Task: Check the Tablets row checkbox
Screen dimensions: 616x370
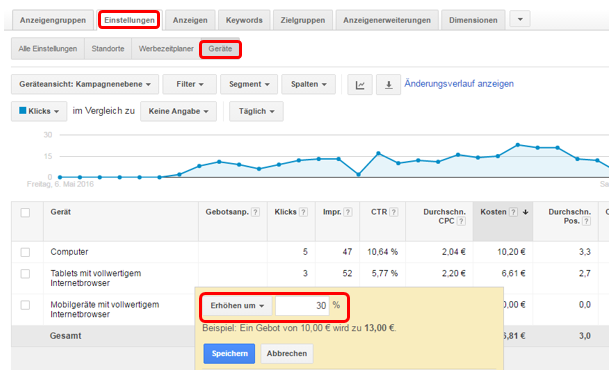Action: (25, 274)
